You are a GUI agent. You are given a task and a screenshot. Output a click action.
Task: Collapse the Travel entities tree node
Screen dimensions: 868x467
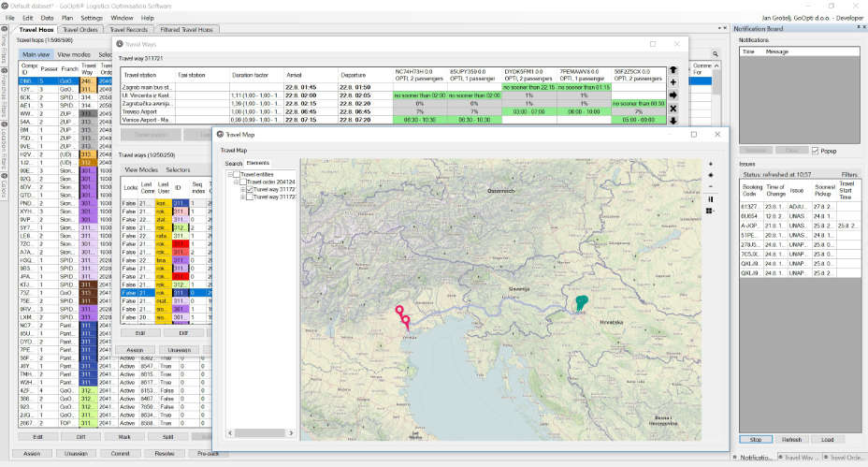tap(230, 174)
